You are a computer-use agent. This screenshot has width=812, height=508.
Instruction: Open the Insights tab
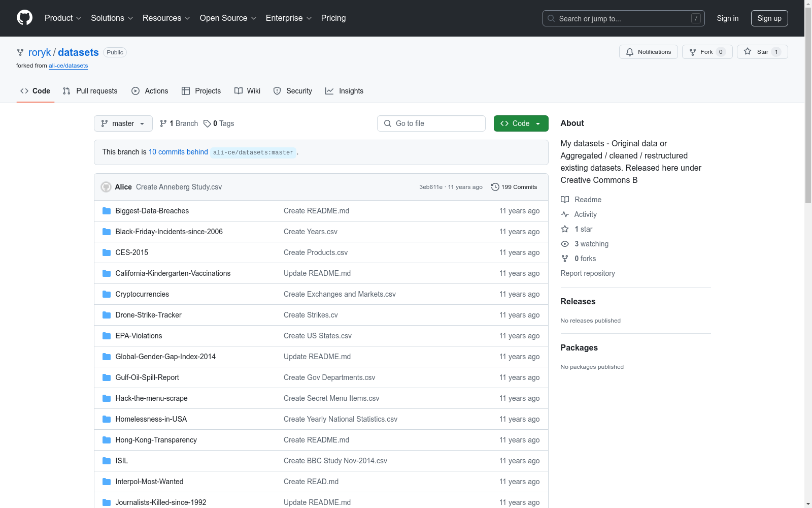click(345, 91)
